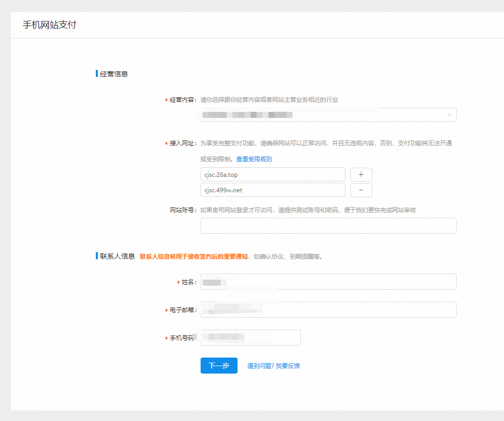The height and width of the screenshot is (421, 504).
Task: Click the 联系人信息 section heading
Action: click(117, 256)
